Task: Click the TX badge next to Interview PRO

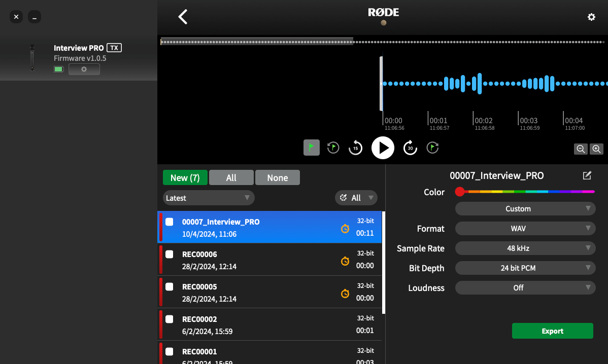Action: tap(114, 48)
